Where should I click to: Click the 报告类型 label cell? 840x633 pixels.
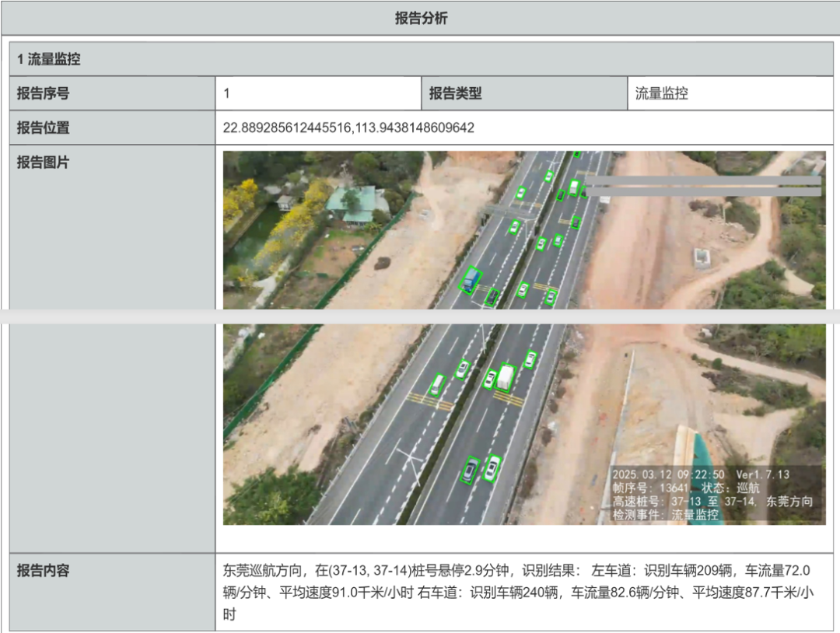456,93
